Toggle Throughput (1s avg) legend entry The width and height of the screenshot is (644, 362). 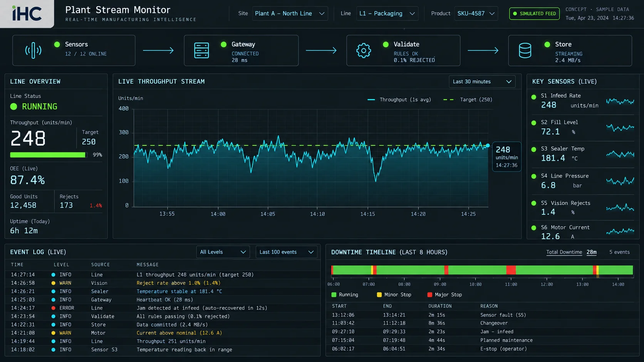click(x=399, y=100)
